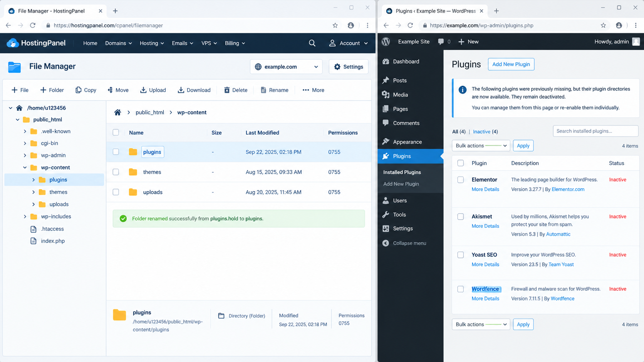Expand the wp-admin folder in tree
This screenshot has width=644, height=362.
[25, 155]
